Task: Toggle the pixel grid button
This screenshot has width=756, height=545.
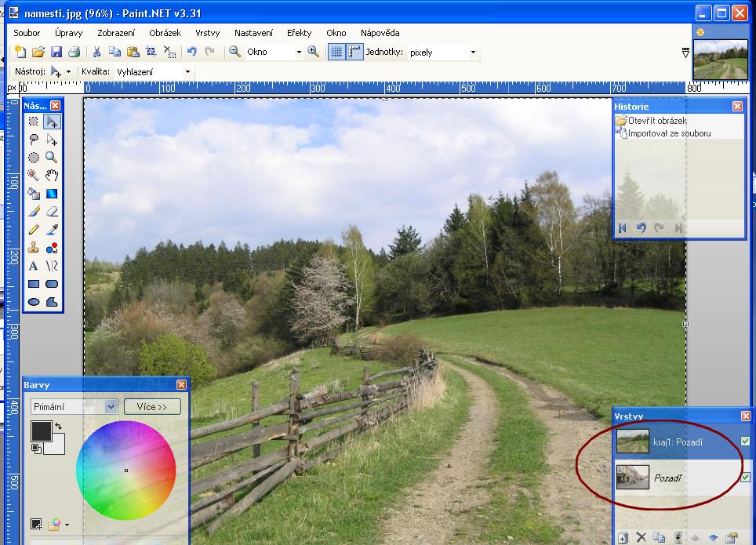Action: click(x=336, y=52)
